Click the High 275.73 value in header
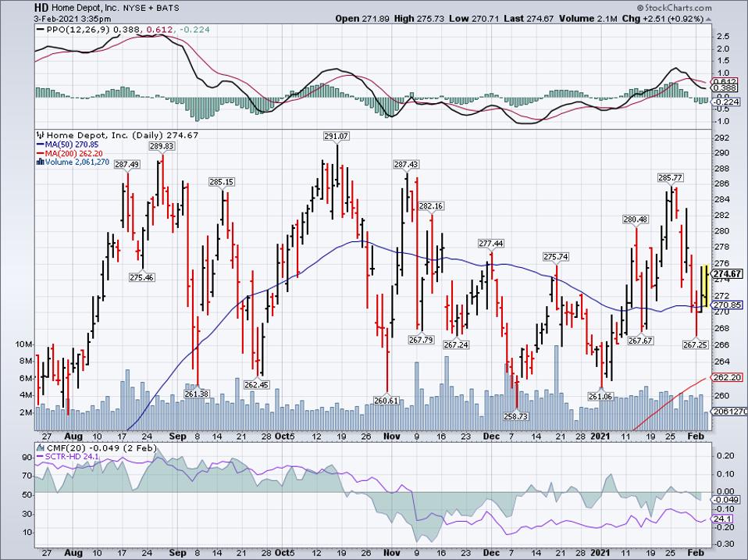This screenshot has width=748, height=560. pos(419,19)
